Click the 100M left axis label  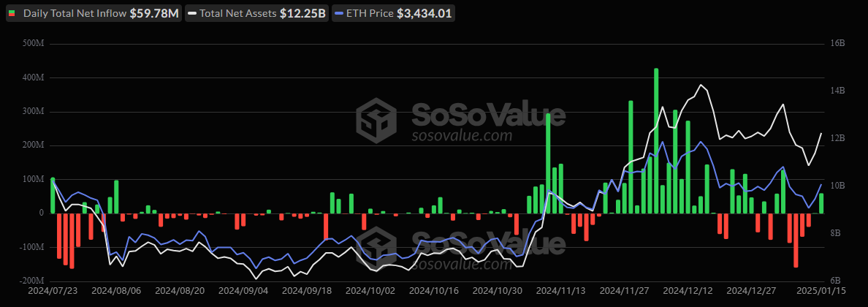tap(33, 179)
